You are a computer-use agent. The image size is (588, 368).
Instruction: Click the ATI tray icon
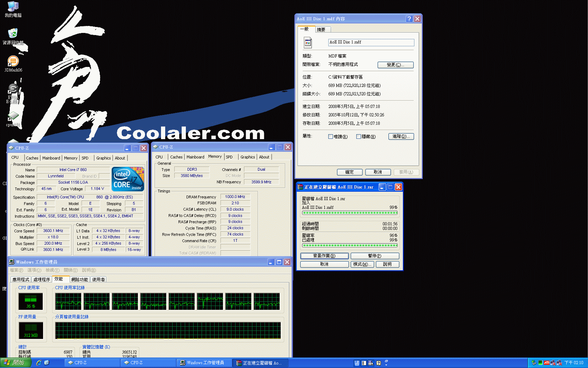pos(546,363)
